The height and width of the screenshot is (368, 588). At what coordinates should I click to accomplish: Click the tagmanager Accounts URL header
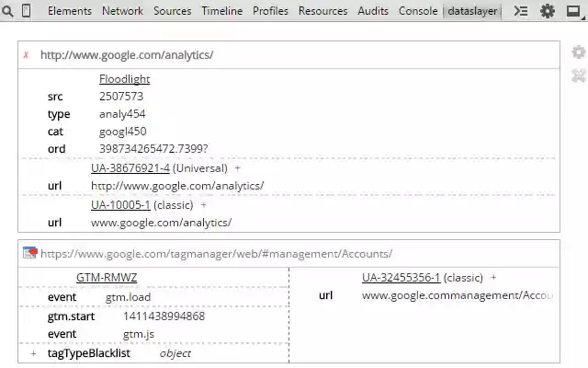point(217,254)
